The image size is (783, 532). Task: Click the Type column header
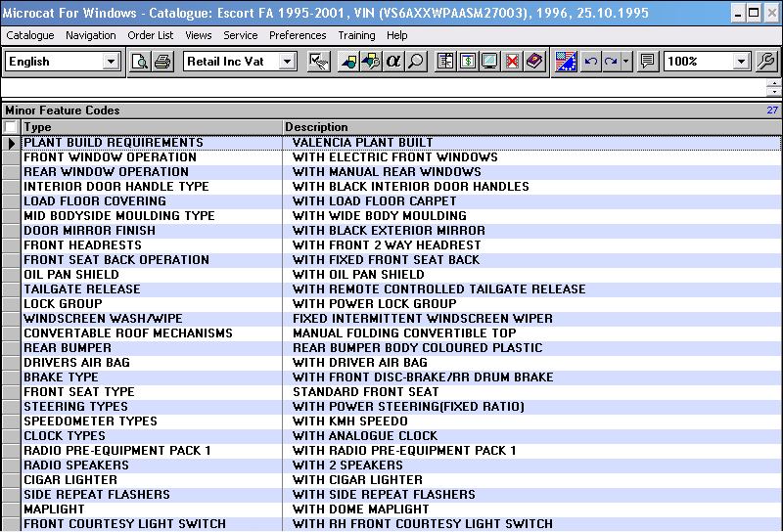click(x=38, y=127)
